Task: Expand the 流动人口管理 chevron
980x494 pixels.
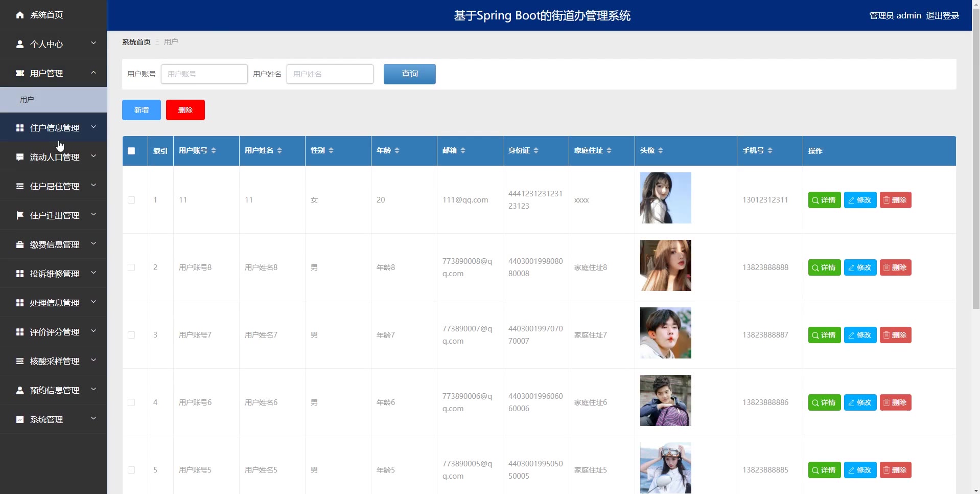Action: [x=94, y=156]
